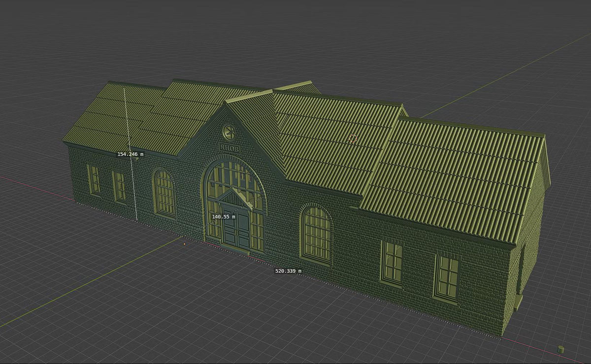Click the round gable window on the building

coord(229,132)
